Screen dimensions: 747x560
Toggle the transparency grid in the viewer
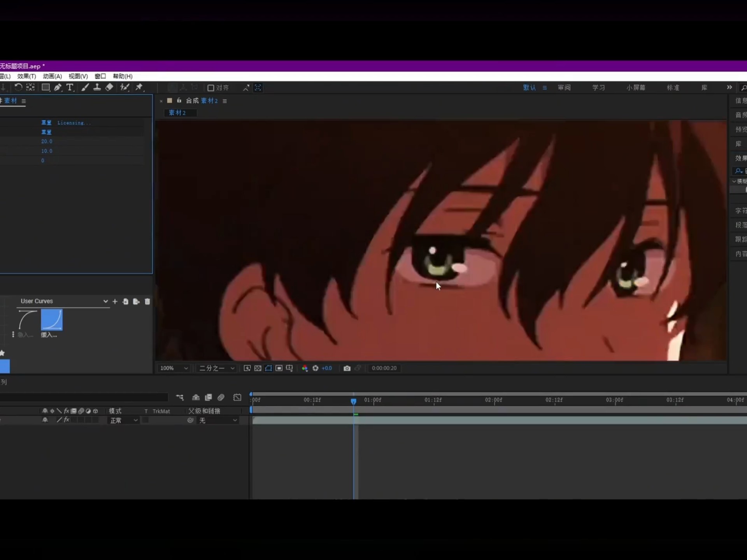tap(258, 368)
